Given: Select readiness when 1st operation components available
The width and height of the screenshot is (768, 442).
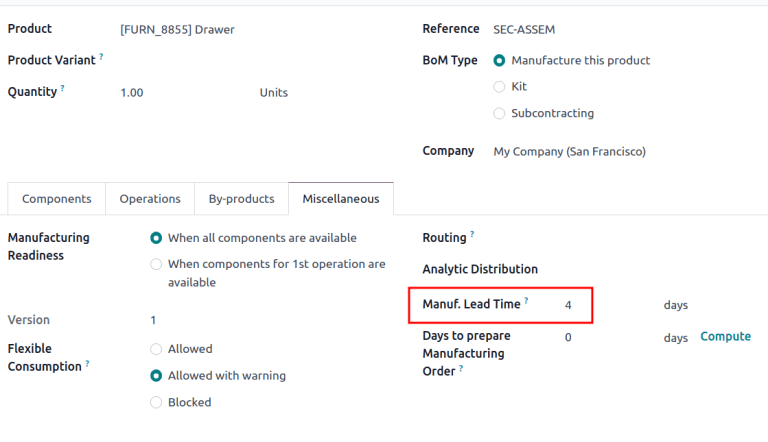Looking at the screenshot, I should (155, 264).
